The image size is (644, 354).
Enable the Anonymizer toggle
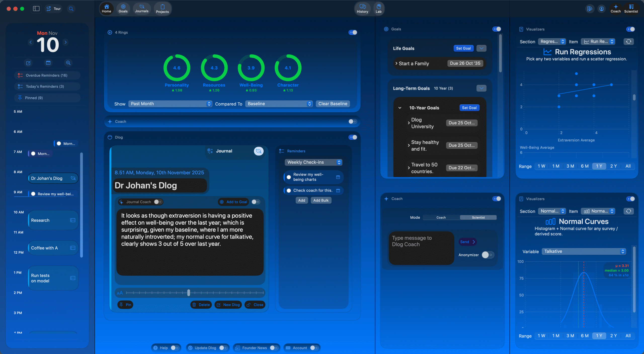point(488,255)
